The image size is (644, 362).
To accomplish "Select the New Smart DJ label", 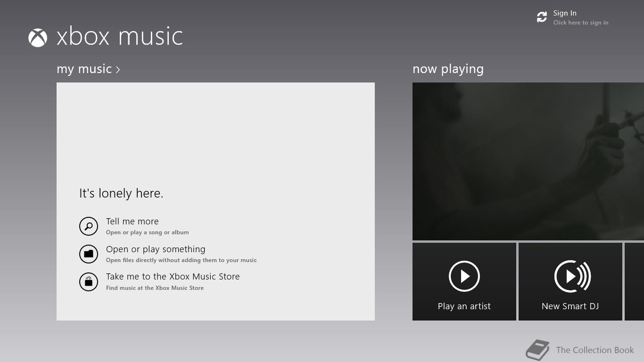I will [570, 306].
